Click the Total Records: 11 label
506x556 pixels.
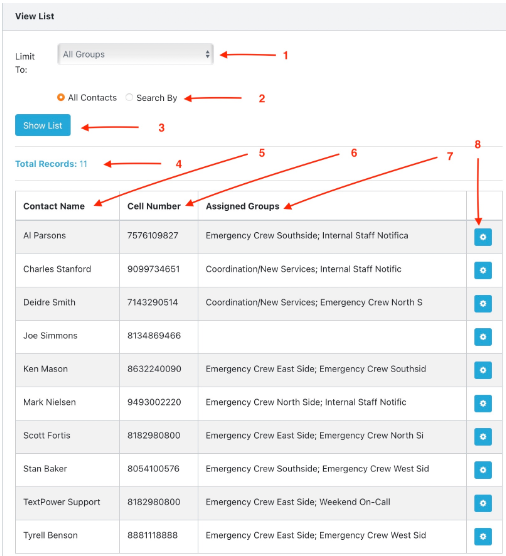point(51,164)
